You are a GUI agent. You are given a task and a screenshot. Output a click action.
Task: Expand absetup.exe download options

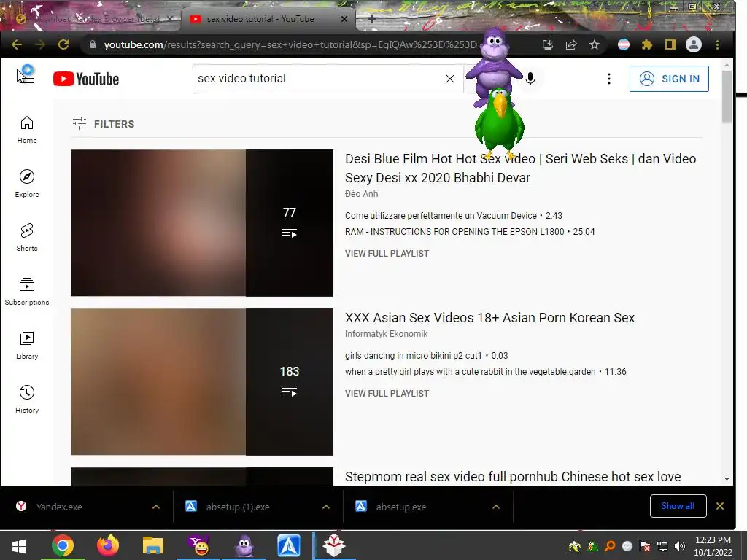[496, 507]
